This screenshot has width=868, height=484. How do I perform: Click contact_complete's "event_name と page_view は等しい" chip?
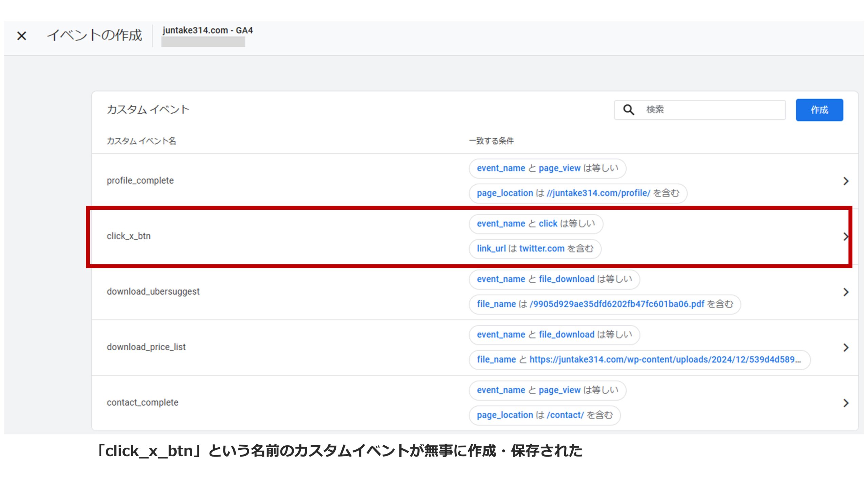click(x=547, y=390)
